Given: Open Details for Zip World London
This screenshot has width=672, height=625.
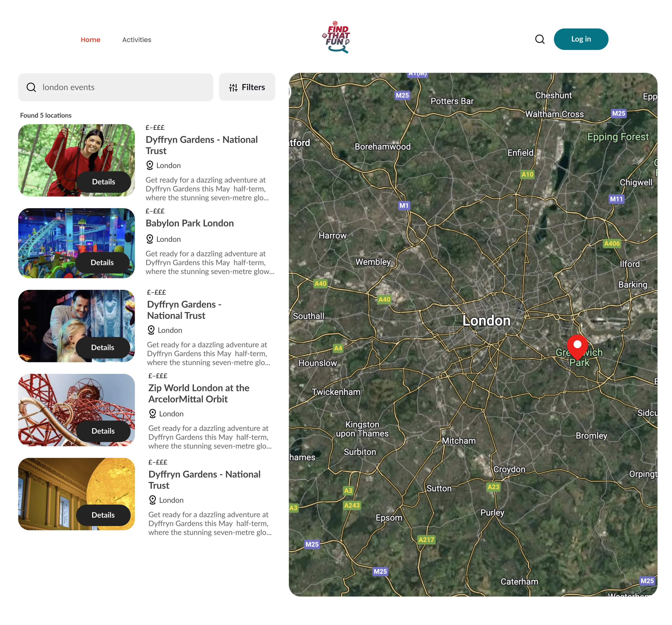Looking at the screenshot, I should point(103,431).
